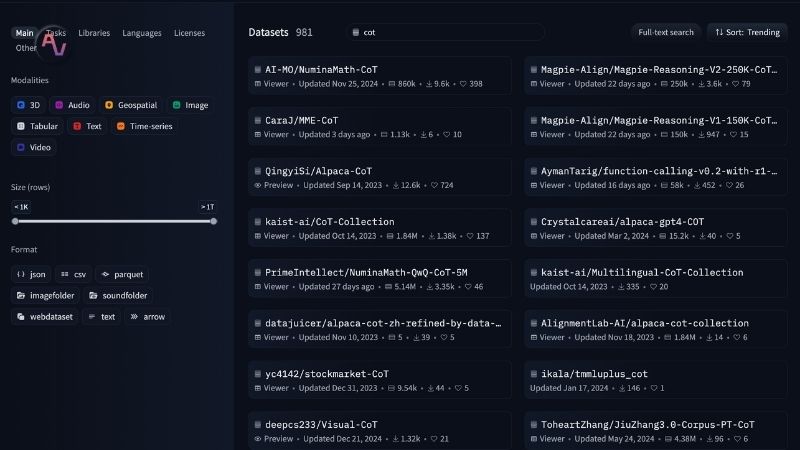800x450 pixels.
Task: Click download icon in kaist-ai/CoT-Collection row
Action: coord(432,236)
